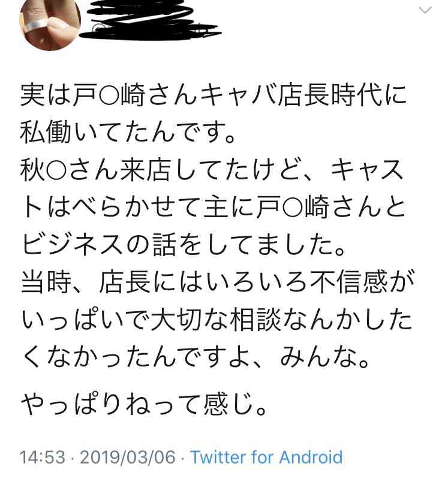Click the line starting "トはべらかせて"
This screenshot has height=484, width=448.
tap(214, 207)
